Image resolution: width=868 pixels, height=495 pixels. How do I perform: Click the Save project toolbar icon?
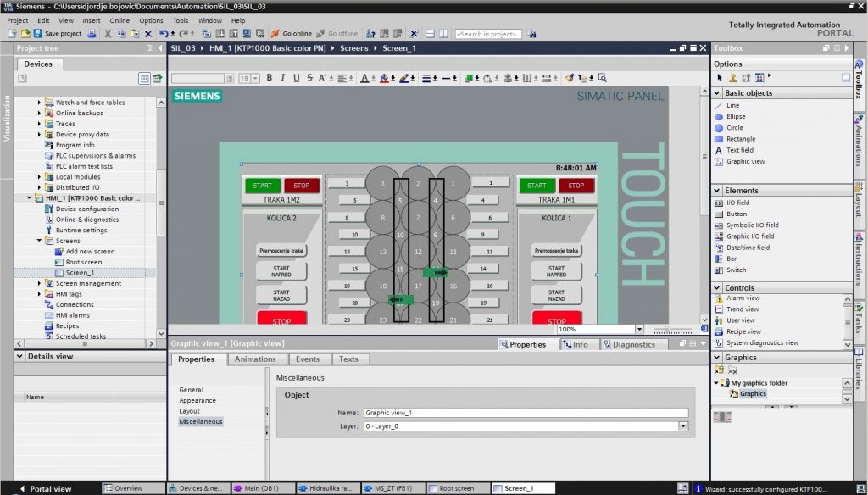[38, 34]
